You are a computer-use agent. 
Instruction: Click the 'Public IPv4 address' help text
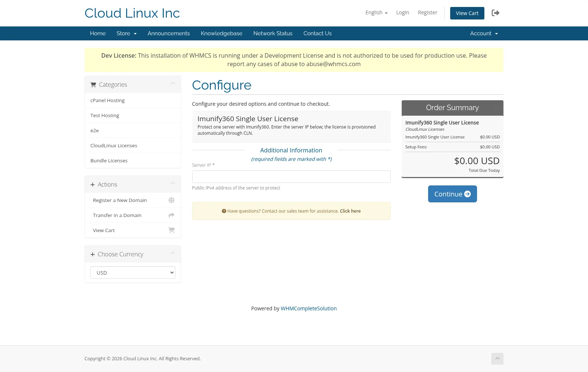pyautogui.click(x=236, y=188)
